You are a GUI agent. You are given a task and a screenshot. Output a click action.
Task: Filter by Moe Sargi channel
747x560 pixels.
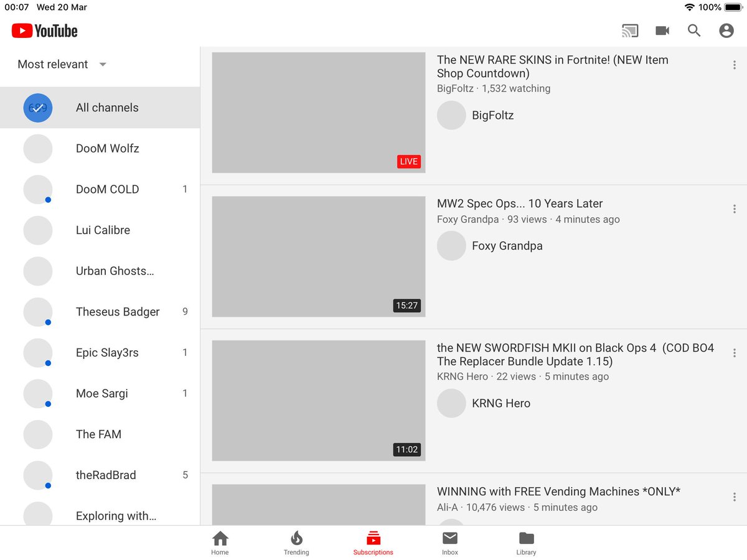(100, 393)
